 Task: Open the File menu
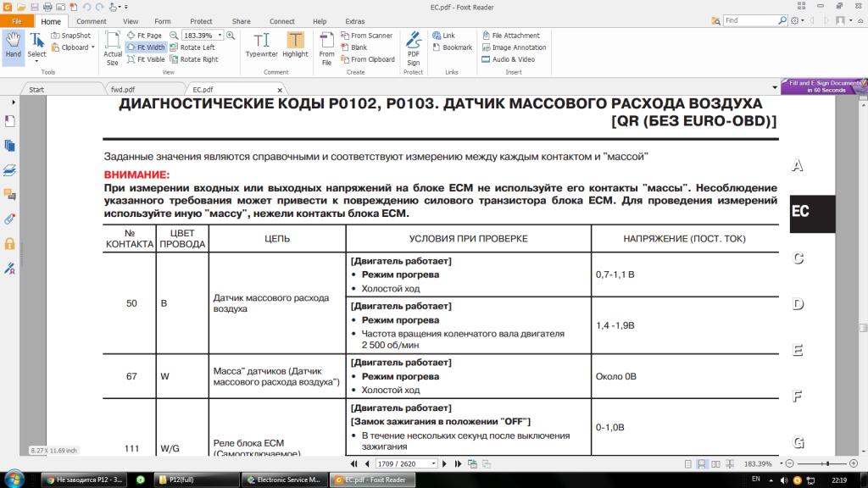(17, 21)
